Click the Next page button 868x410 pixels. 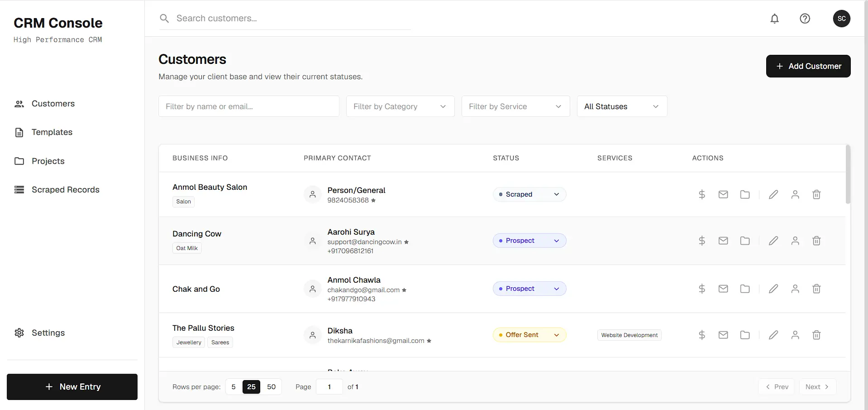tap(817, 387)
